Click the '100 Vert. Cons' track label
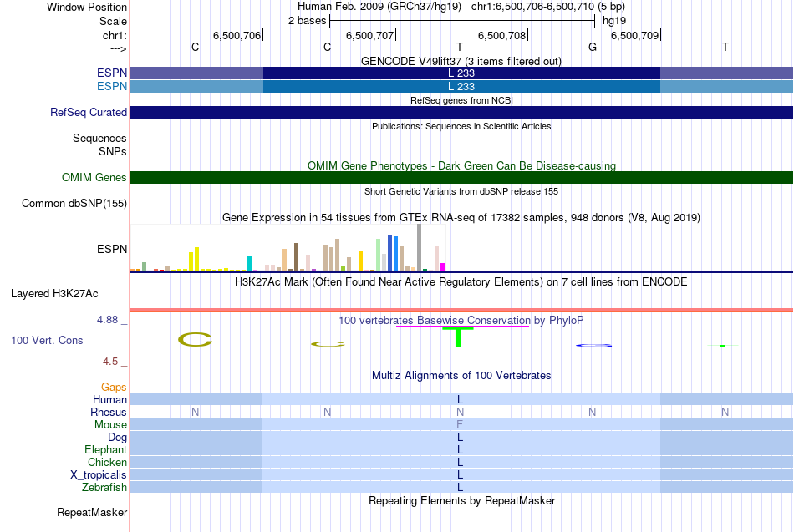This screenshot has width=794, height=532. tap(47, 340)
